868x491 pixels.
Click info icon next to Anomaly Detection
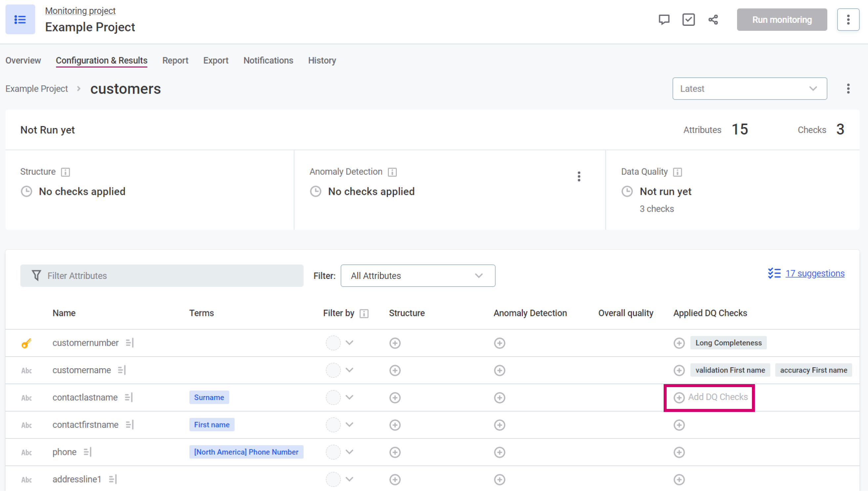tap(392, 172)
